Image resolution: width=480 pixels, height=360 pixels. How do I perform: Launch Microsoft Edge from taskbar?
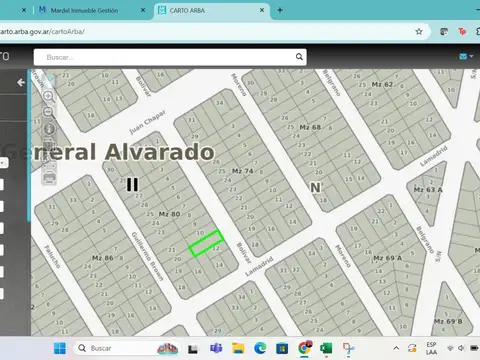click(260, 348)
